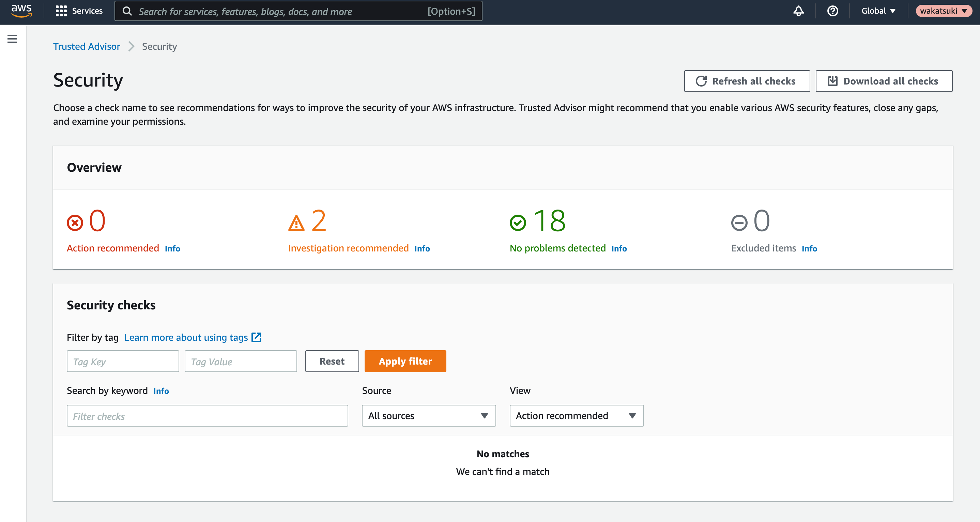Screen dimensions: 980x522
Task: Go to Trusted Advisor breadcrumb
Action: click(86, 46)
